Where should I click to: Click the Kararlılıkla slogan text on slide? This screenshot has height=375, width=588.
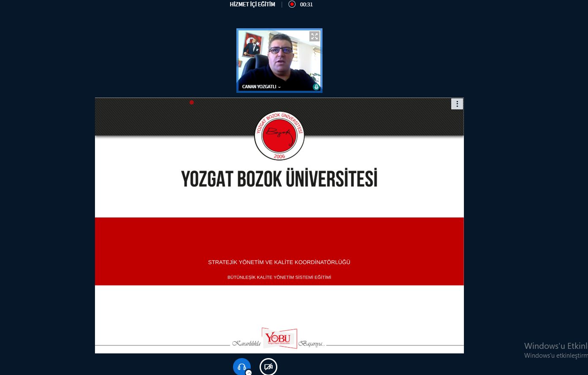pyautogui.click(x=247, y=344)
